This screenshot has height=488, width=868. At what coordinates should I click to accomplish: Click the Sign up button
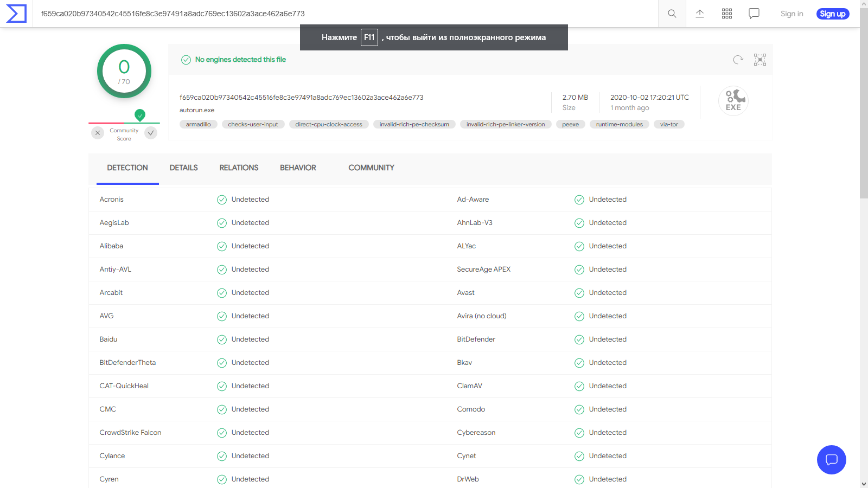[x=833, y=14]
